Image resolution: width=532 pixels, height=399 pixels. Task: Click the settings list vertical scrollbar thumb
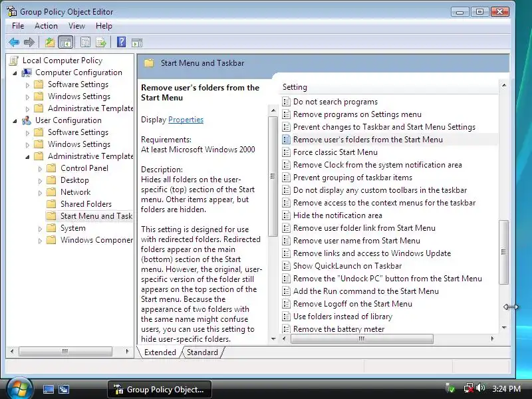tap(504, 252)
